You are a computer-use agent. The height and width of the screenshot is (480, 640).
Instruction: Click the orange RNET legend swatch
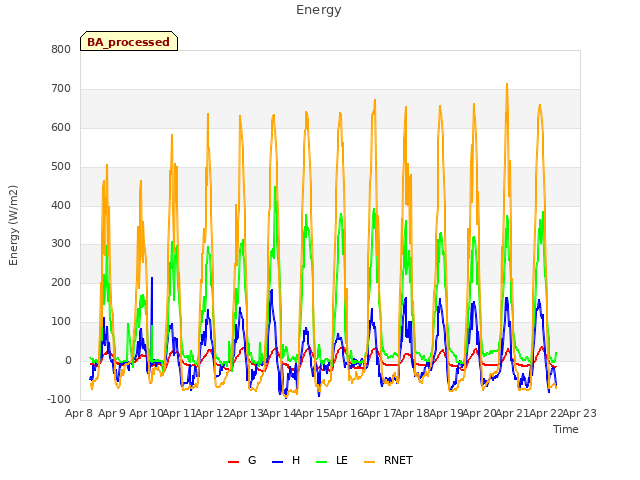pyautogui.click(x=369, y=462)
